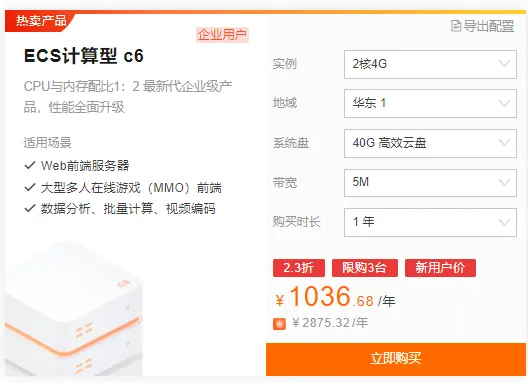Open the 实例 2核4G dropdown
Image resolution: width=528 pixels, height=383 pixels.
pos(430,64)
